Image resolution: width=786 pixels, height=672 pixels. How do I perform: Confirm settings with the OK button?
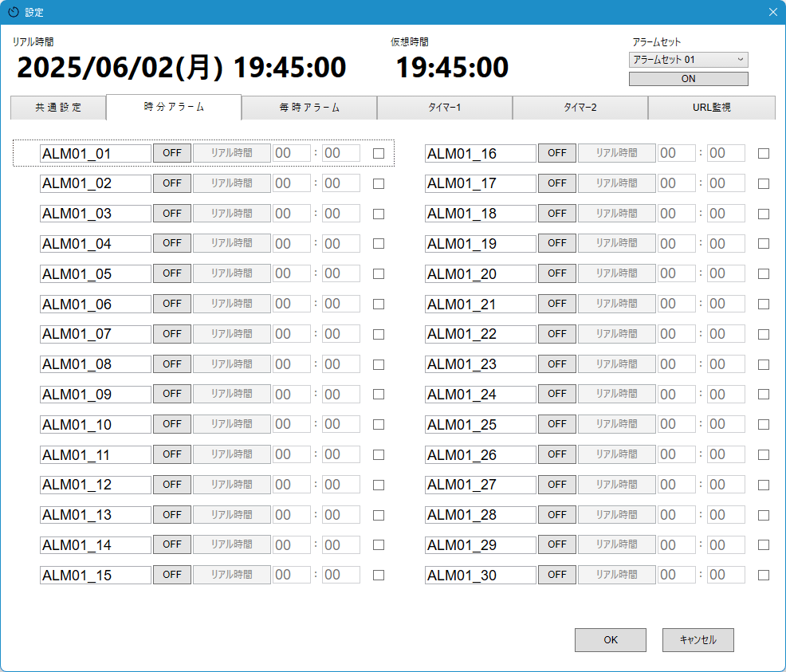click(x=610, y=639)
